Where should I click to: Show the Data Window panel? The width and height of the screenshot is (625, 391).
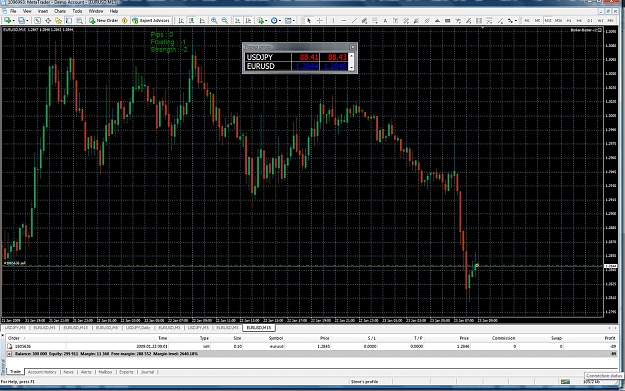pyautogui.click(x=48, y=20)
